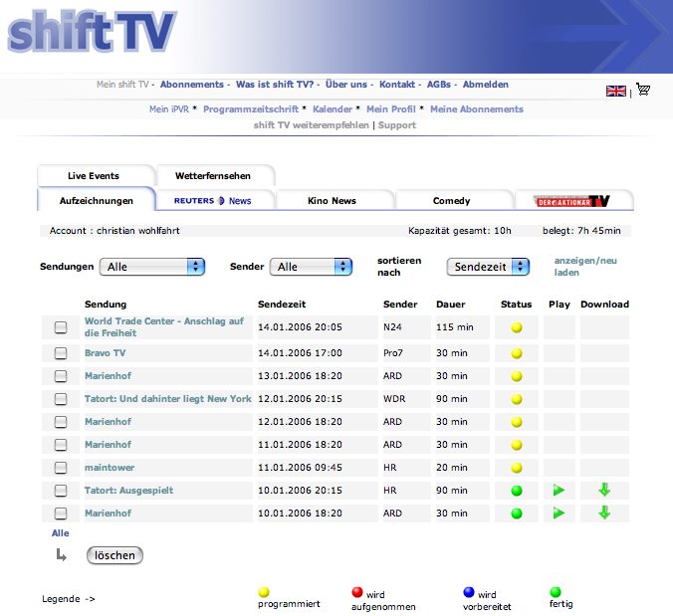673x616 pixels.
Task: Tick the maintower checkbox
Action: (61, 468)
